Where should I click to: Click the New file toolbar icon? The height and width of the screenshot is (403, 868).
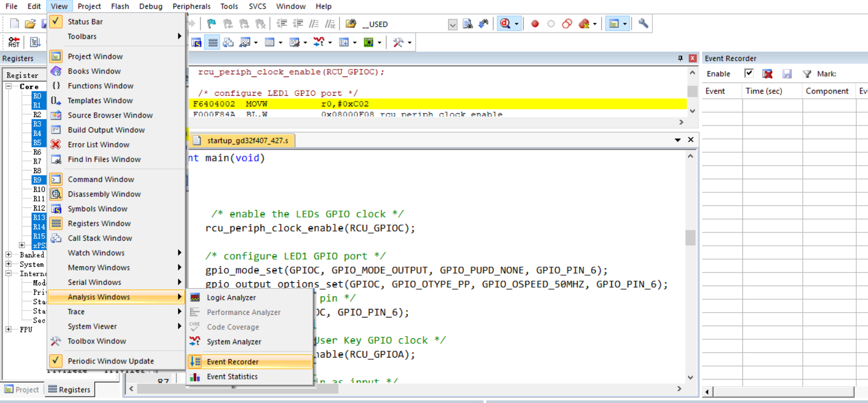(14, 24)
